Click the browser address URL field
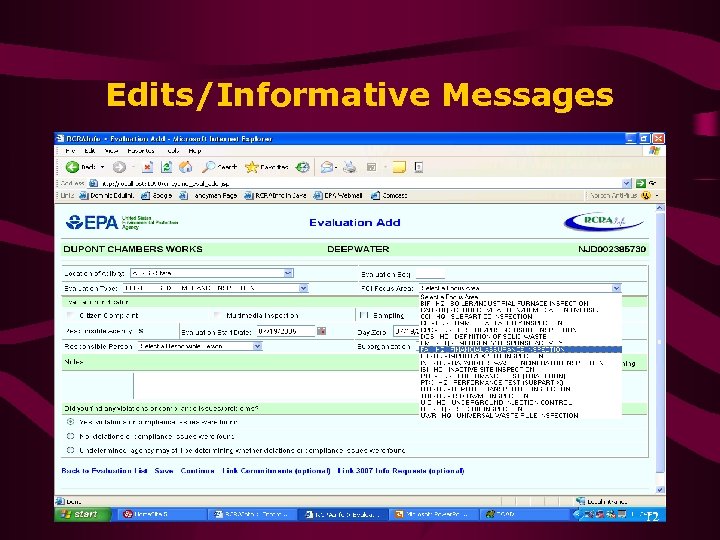The width and height of the screenshot is (720, 540). 358,183
